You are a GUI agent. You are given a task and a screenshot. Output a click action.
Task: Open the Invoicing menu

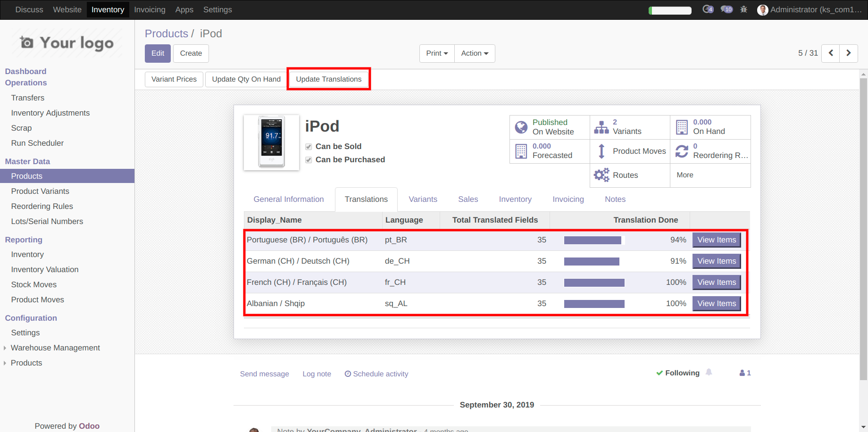click(150, 9)
